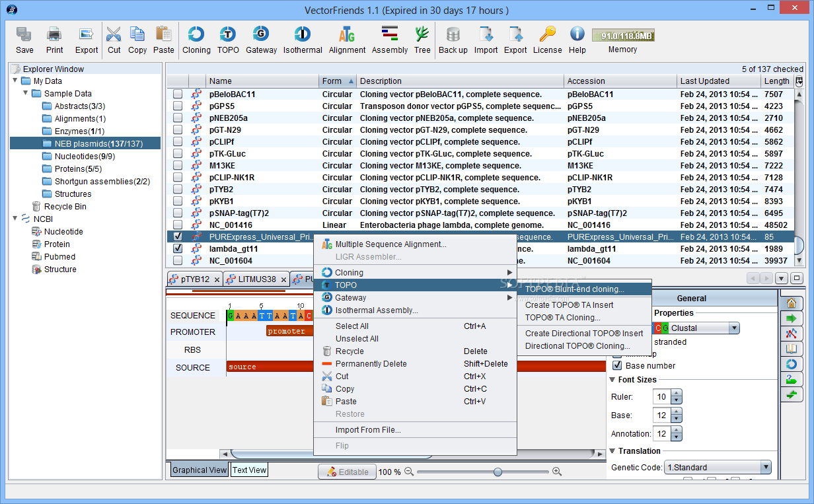Click the zoom slider handle
This screenshot has height=504, width=814.
coord(498,472)
